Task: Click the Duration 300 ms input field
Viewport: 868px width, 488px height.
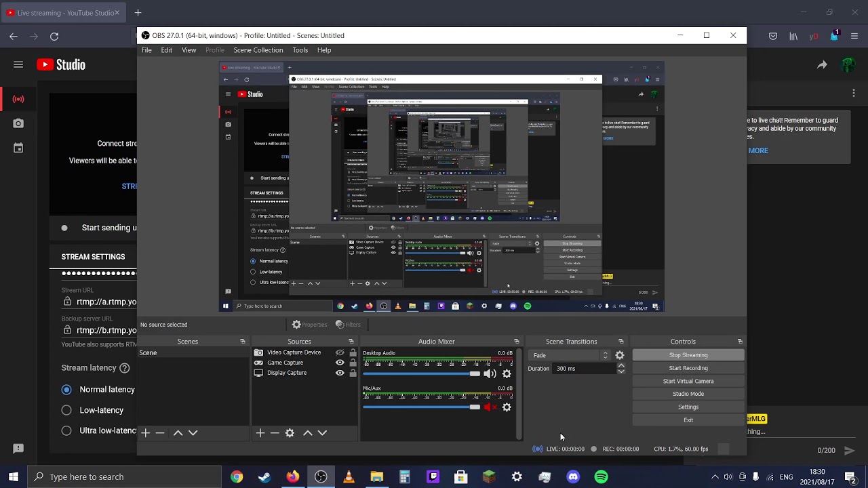Action: coord(585,369)
